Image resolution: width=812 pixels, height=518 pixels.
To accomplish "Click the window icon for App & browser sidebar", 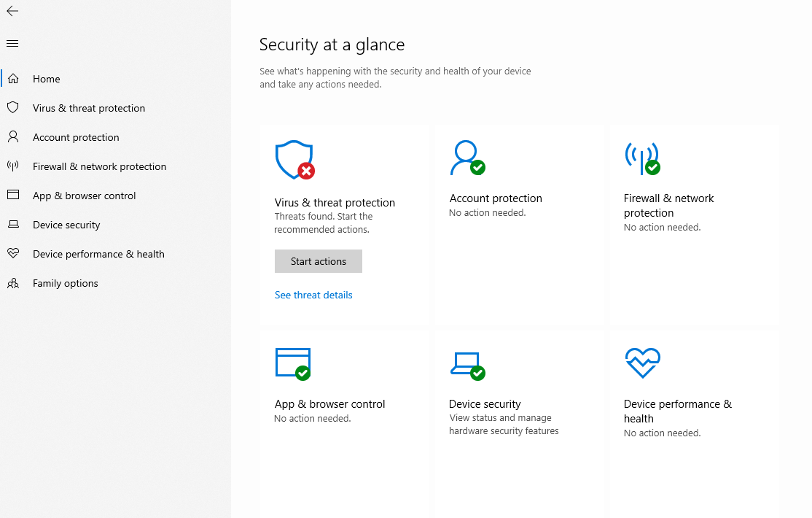I will (x=13, y=195).
